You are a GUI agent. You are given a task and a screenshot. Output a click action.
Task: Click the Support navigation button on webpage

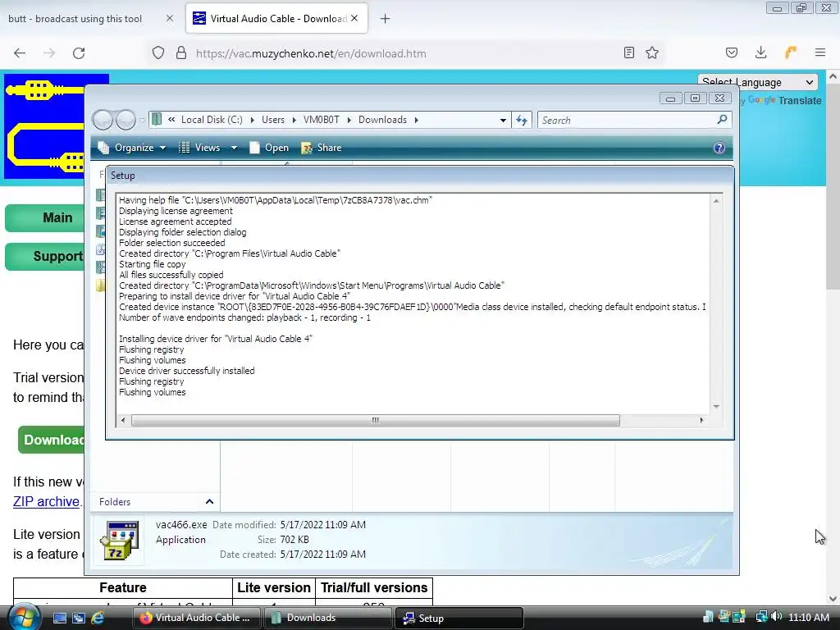click(x=46, y=256)
